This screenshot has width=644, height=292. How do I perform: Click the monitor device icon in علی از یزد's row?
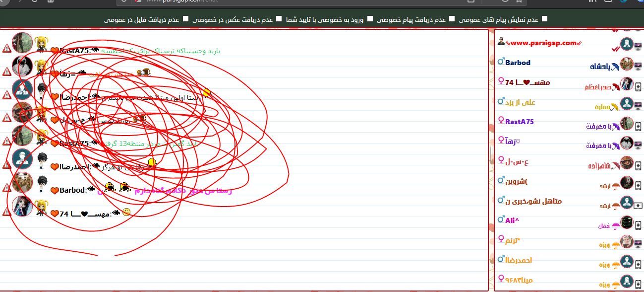[x=638, y=105]
